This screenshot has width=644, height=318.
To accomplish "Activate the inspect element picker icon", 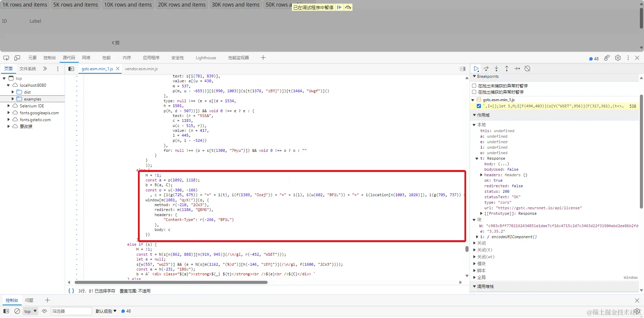I will pyautogui.click(x=6, y=58).
